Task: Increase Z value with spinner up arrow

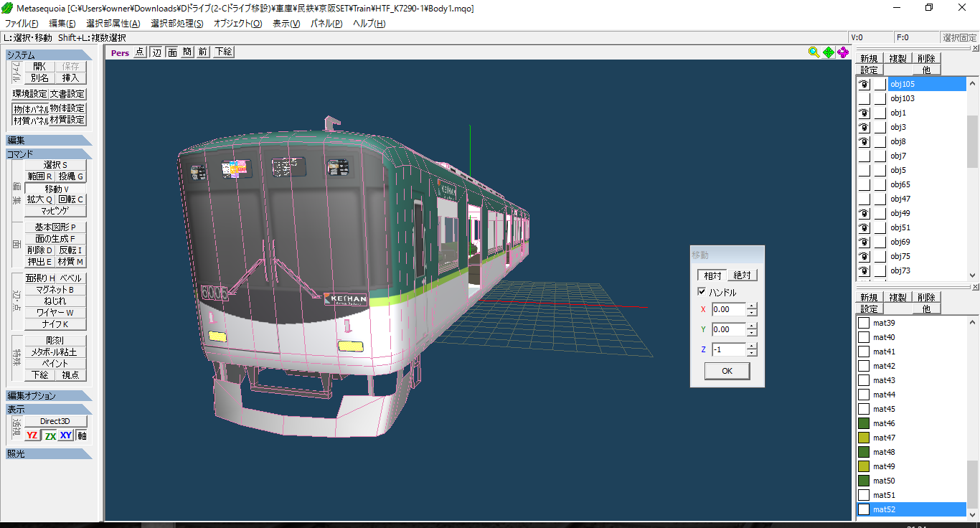Action: pos(752,346)
